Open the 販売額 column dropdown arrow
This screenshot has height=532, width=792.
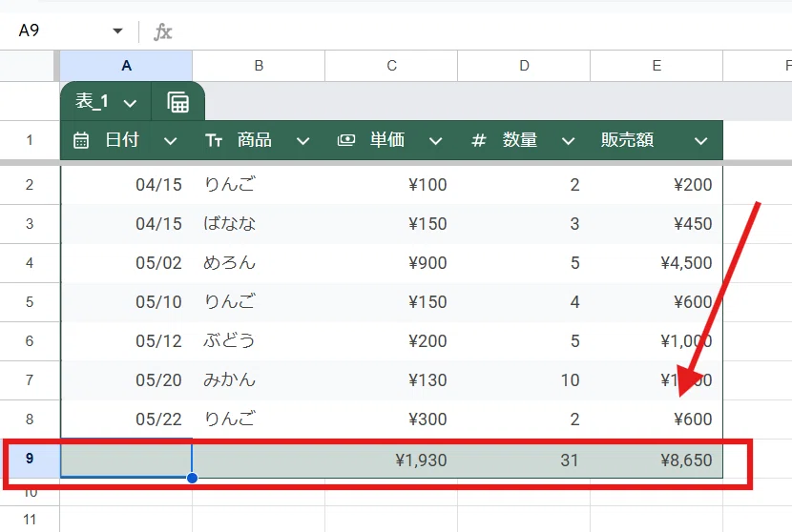(700, 141)
